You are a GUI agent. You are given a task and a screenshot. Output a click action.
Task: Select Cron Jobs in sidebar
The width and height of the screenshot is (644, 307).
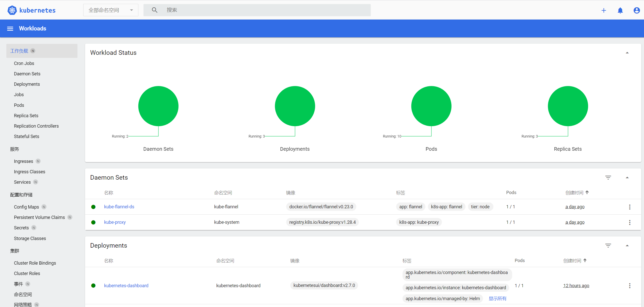[24, 63]
